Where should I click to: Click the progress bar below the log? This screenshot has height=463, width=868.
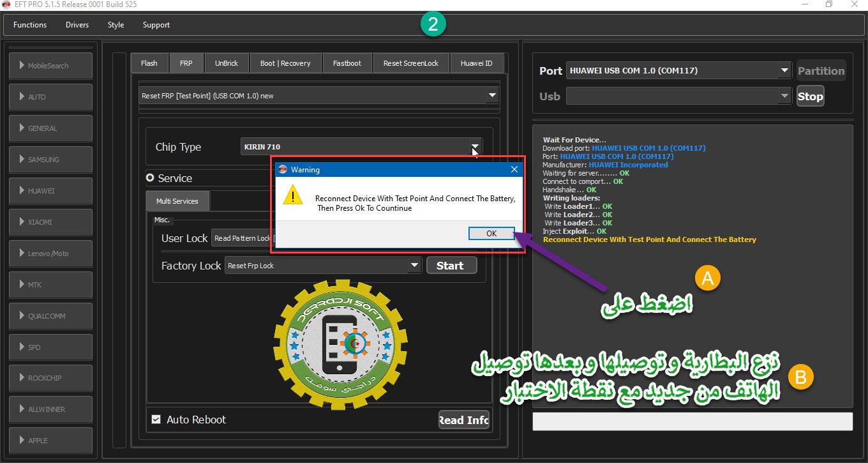692,421
